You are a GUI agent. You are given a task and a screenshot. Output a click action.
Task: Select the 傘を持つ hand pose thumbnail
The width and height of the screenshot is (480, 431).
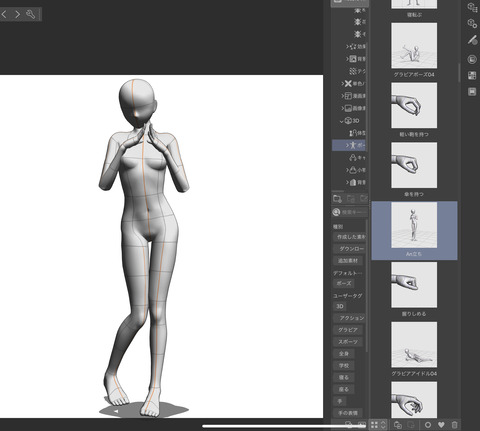point(414,165)
